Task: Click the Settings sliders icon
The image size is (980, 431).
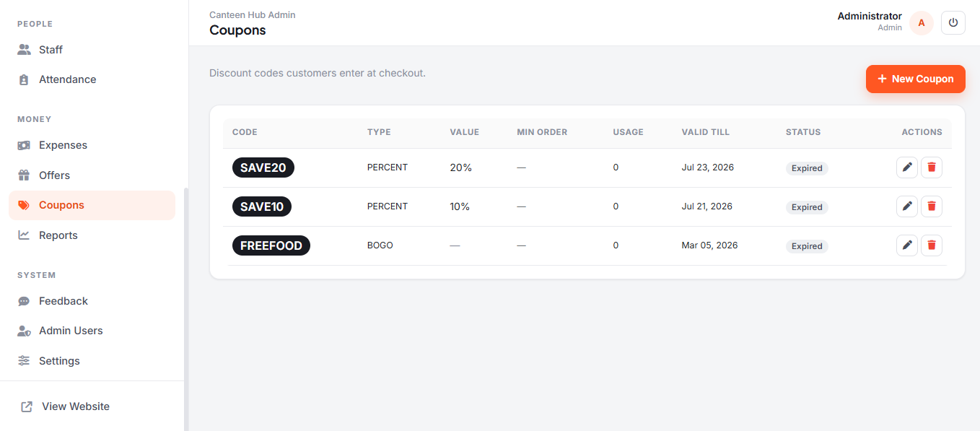Action: coord(25,361)
